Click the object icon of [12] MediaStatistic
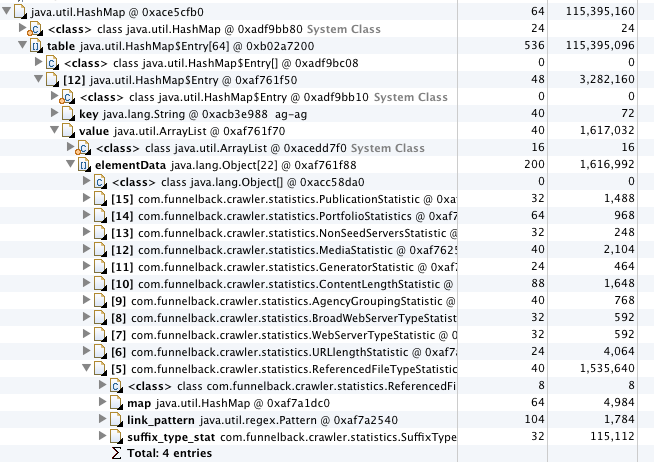The width and height of the screenshot is (654, 462). pyautogui.click(x=101, y=251)
